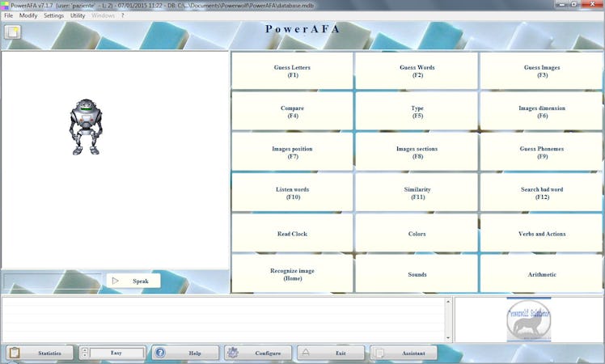This screenshot has width=605, height=364.
Task: Select the Similarity (F11) exercise
Action: tap(417, 193)
